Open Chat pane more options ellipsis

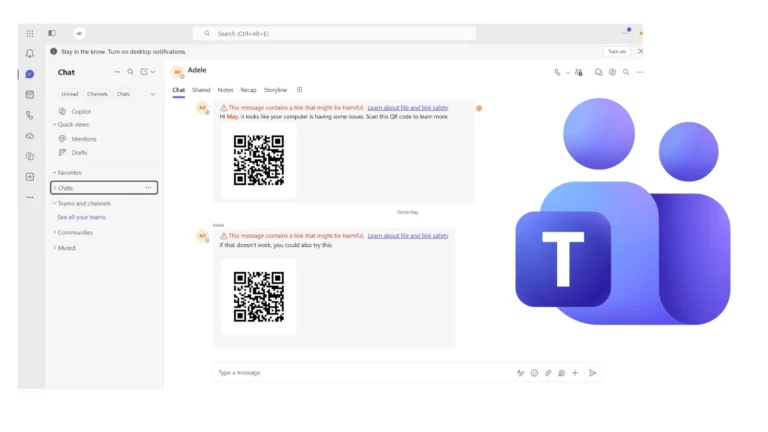[x=117, y=72]
